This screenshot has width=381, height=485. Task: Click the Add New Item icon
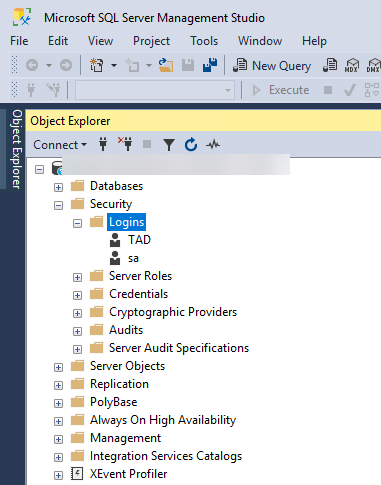132,65
